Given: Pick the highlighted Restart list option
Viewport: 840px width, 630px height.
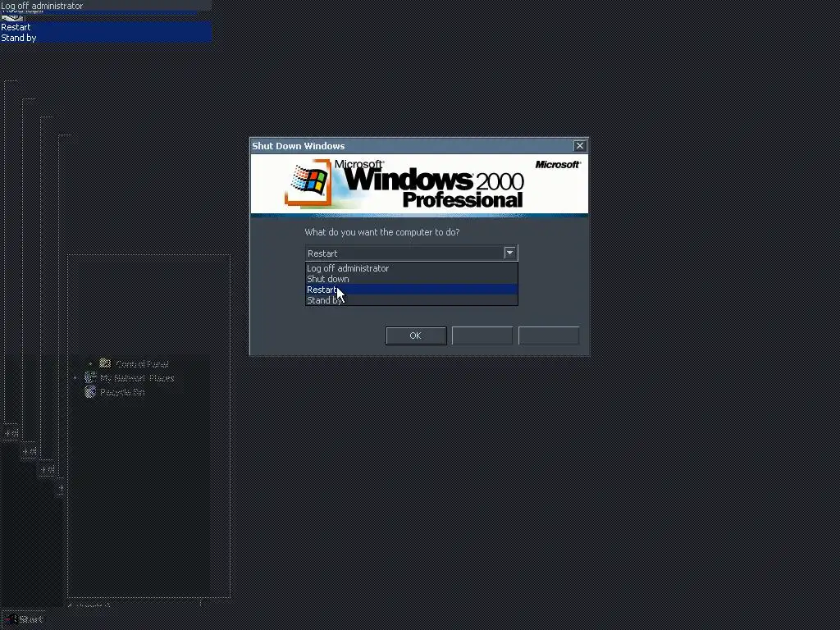Looking at the screenshot, I should [x=412, y=290].
